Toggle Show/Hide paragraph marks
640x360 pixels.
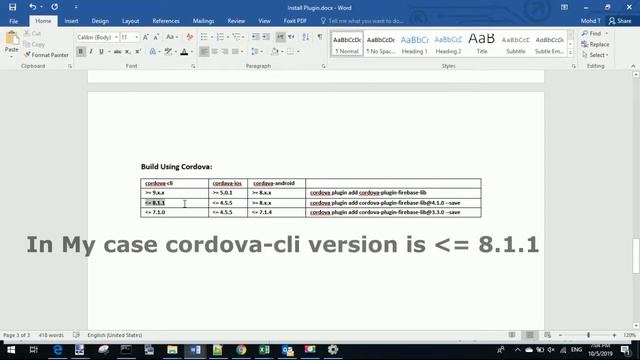320,37
